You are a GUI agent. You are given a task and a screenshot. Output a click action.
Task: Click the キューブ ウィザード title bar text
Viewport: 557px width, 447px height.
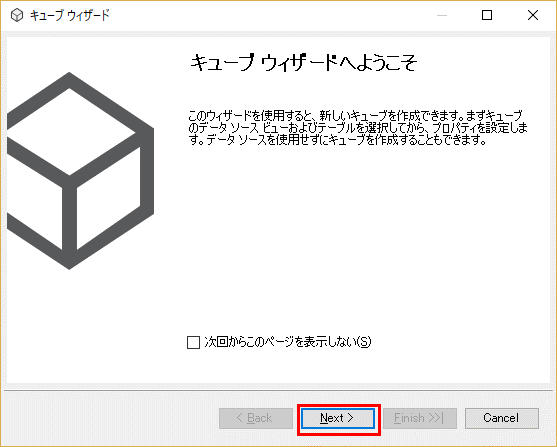tap(70, 15)
